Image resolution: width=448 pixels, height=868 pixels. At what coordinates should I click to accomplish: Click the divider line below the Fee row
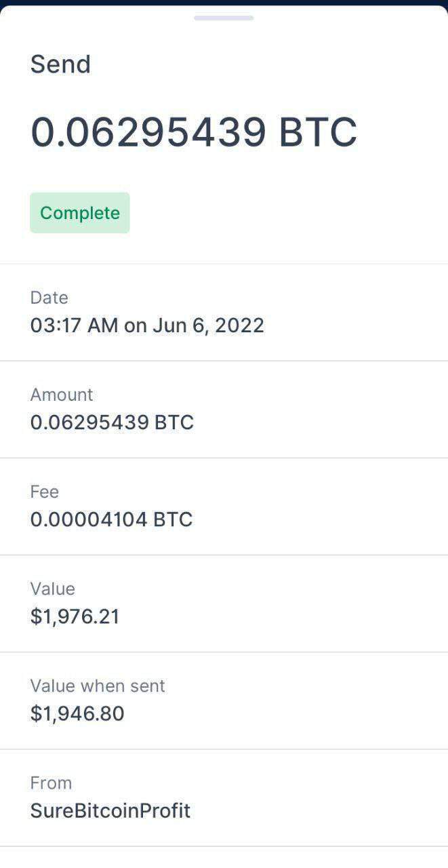pos(224,555)
